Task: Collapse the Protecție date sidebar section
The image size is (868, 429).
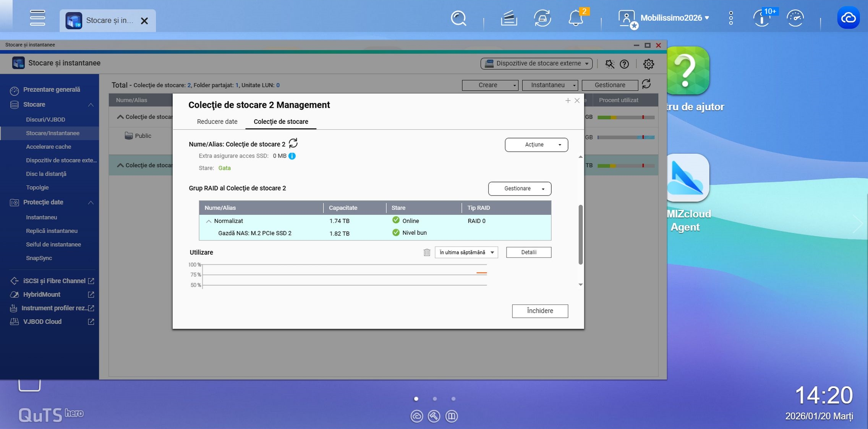Action: (91, 202)
